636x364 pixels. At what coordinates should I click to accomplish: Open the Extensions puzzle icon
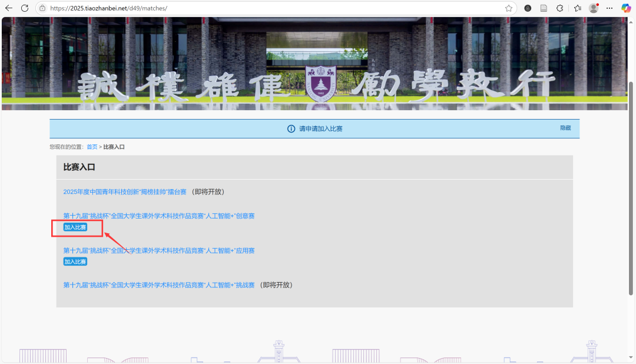(x=560, y=8)
